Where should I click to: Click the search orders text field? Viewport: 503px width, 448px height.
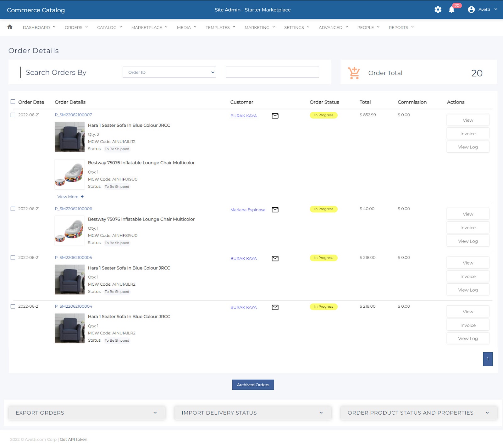coord(272,72)
